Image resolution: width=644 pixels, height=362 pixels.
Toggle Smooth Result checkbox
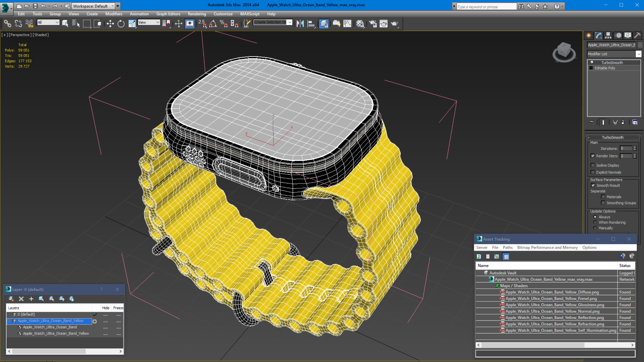click(593, 185)
